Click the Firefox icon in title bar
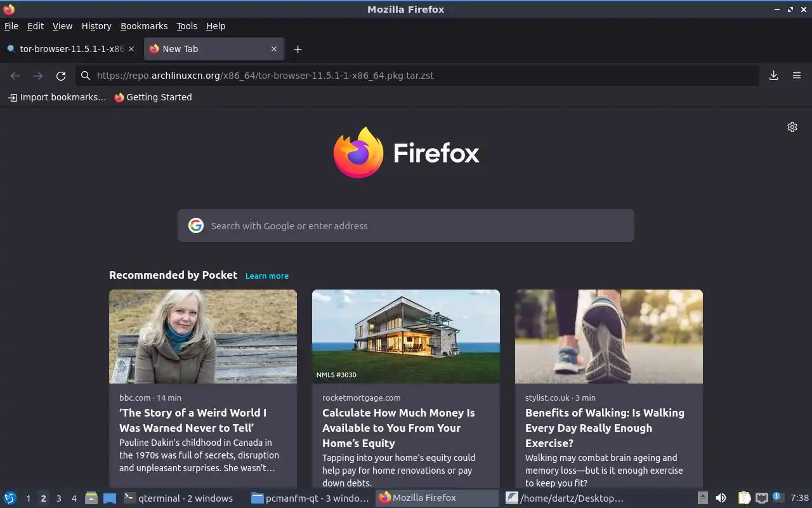Screen dimensions: 812x508 [x=9, y=9]
